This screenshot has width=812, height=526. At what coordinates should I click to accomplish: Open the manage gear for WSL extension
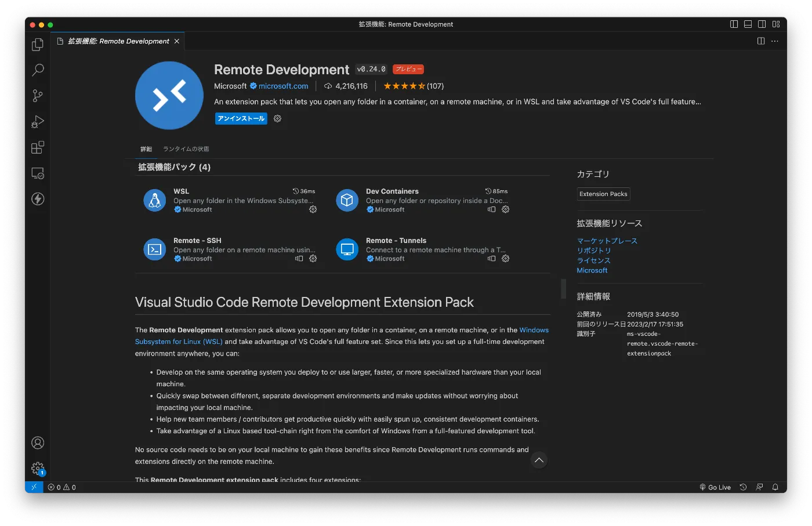[x=313, y=209]
